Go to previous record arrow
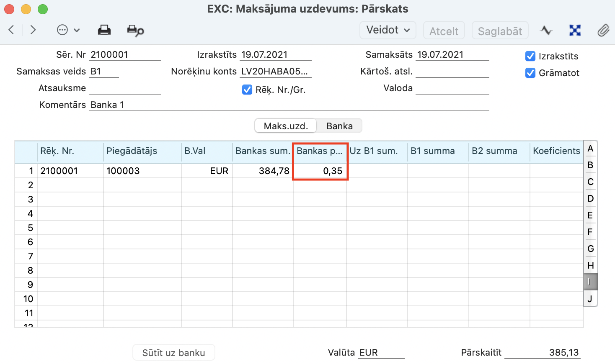 click(x=12, y=30)
